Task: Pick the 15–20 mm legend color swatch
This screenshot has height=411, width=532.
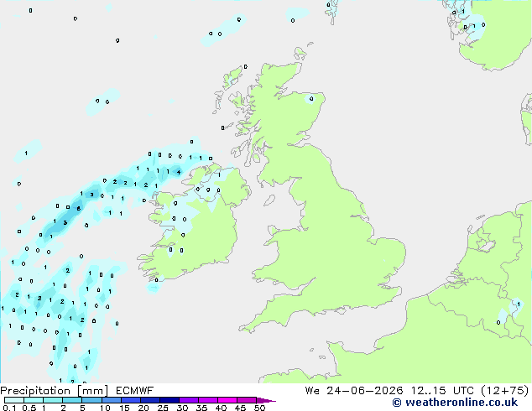Action: (131, 400)
